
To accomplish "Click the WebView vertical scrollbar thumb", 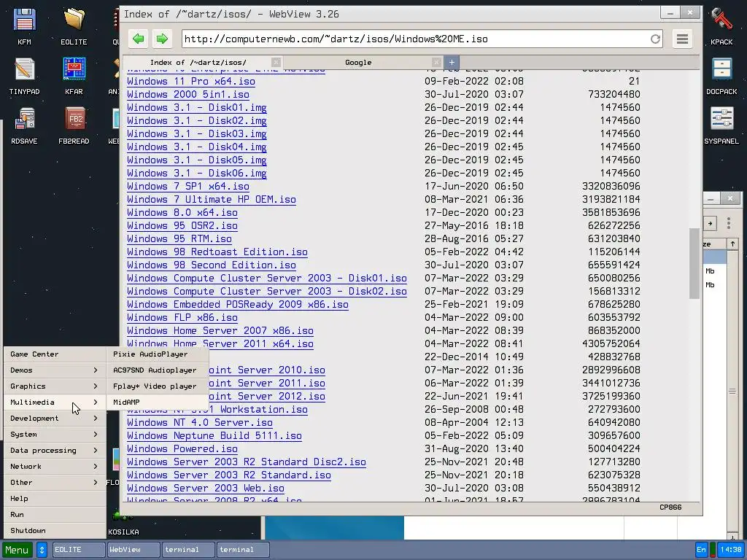I will click(694, 263).
